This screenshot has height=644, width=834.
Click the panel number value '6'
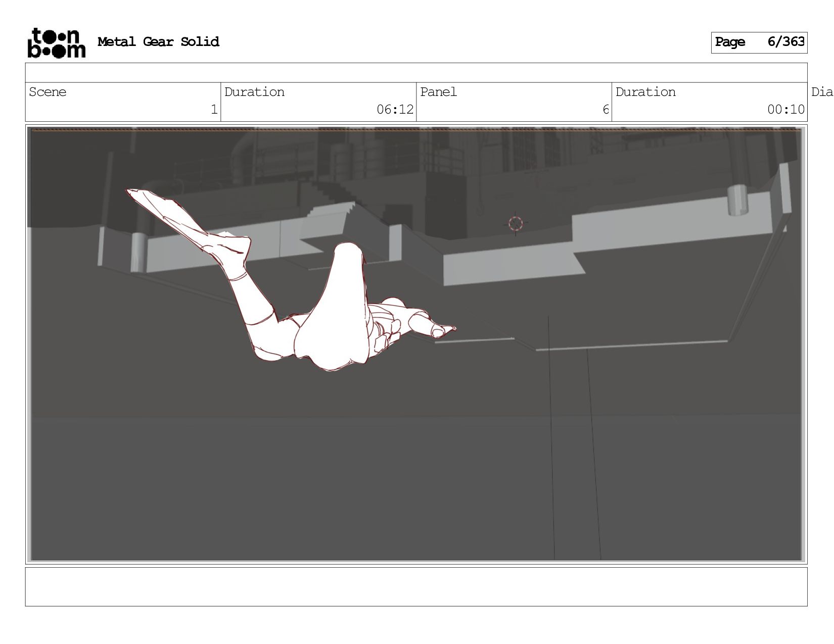point(606,109)
